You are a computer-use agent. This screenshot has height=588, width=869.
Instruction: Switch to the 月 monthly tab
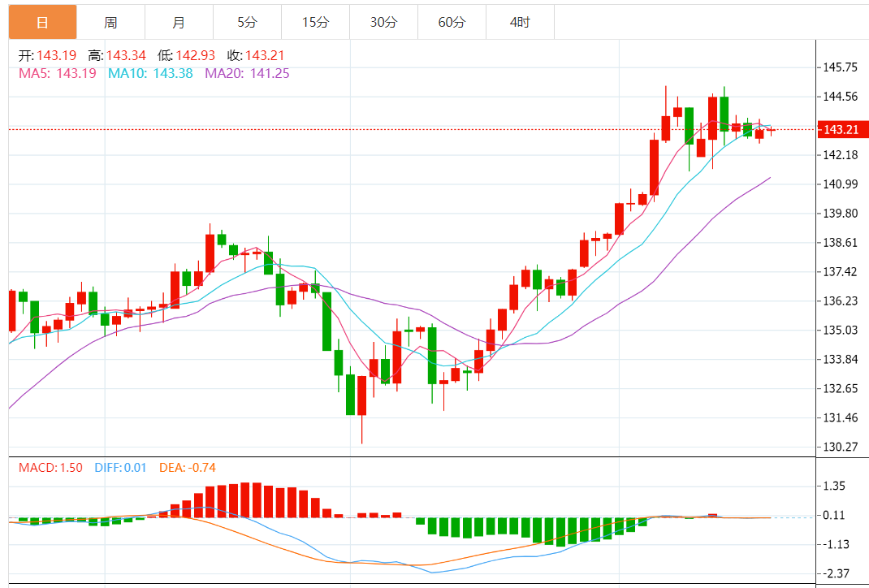click(179, 22)
